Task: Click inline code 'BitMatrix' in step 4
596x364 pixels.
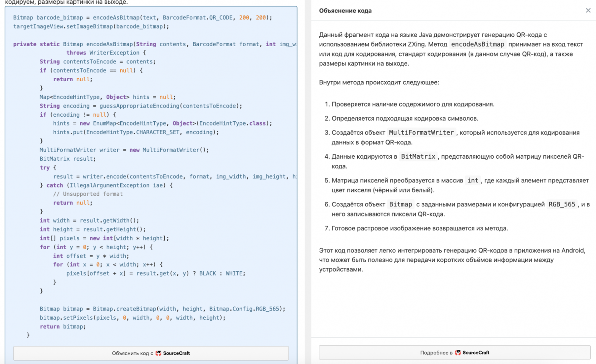Action: pyautogui.click(x=418, y=156)
